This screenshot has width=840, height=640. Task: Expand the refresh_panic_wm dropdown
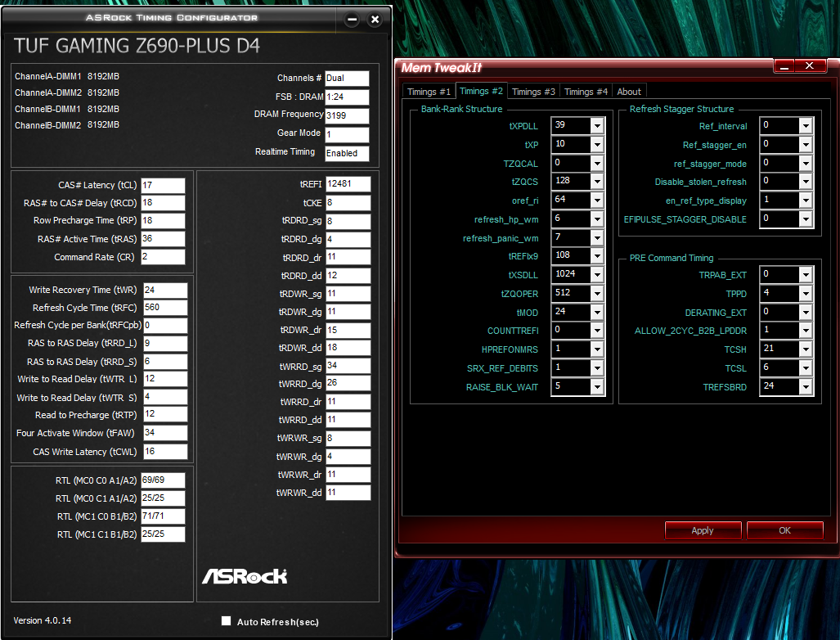pos(597,237)
